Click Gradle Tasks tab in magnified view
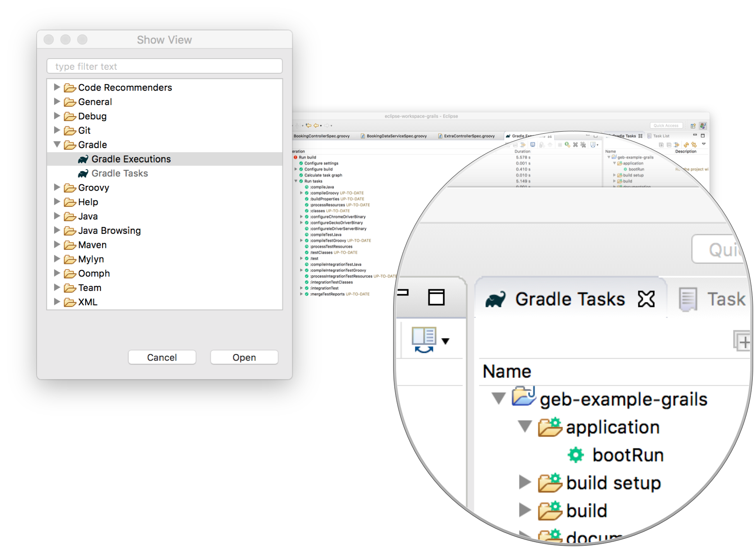The width and height of the screenshot is (756, 549). [x=570, y=299]
